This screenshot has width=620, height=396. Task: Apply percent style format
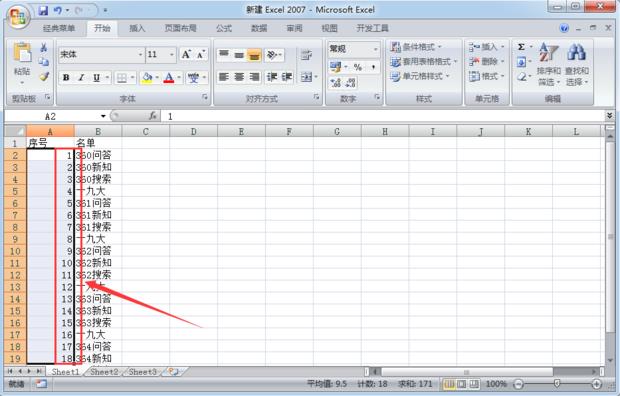coord(358,67)
